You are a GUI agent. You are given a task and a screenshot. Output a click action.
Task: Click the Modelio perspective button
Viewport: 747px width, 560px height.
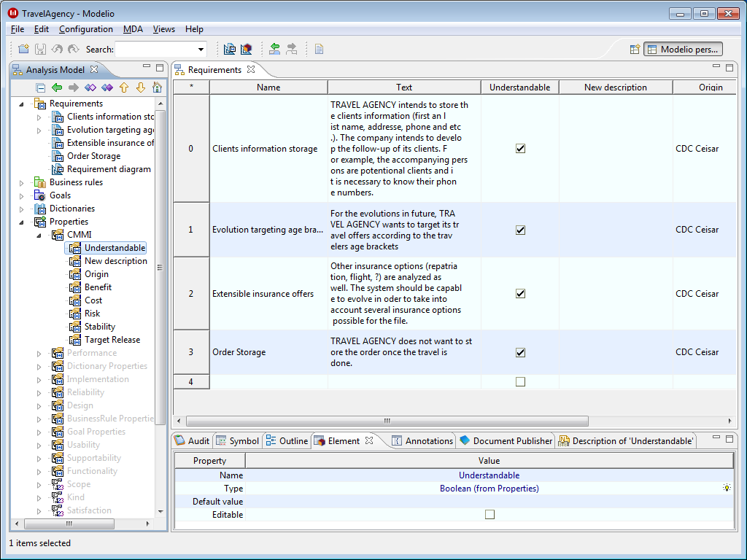(683, 49)
